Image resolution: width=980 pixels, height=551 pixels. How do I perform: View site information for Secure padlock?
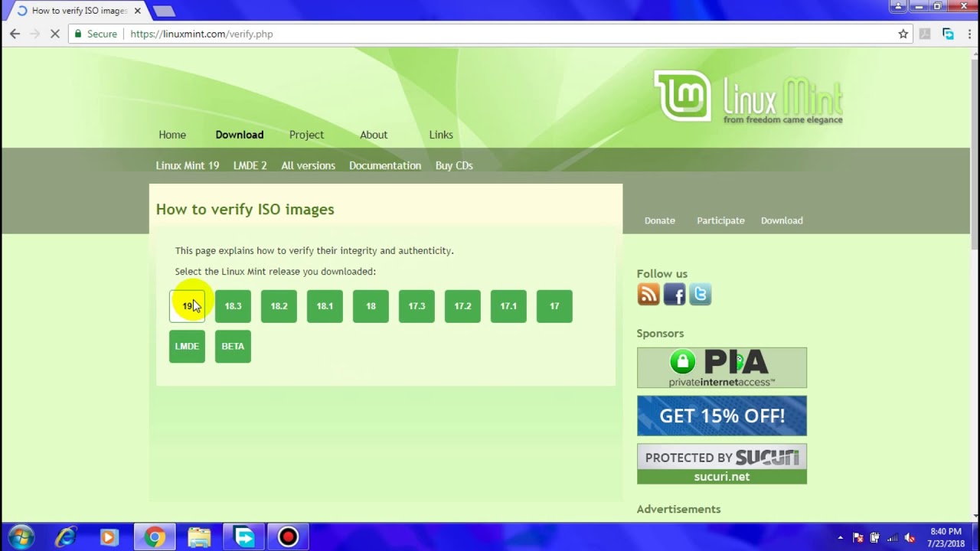[96, 34]
